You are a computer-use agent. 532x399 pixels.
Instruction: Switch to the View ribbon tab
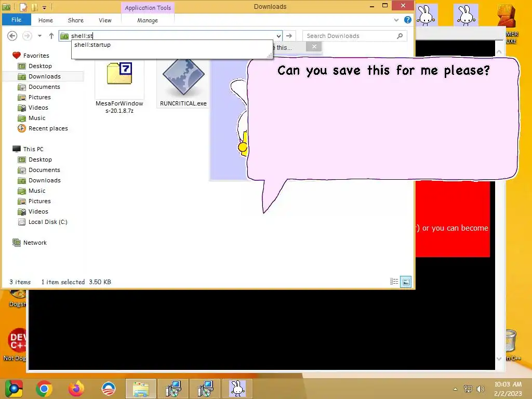105,20
